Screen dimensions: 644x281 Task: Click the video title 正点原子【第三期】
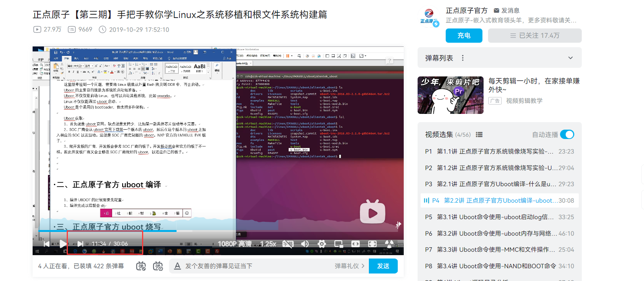pyautogui.click(x=180, y=14)
